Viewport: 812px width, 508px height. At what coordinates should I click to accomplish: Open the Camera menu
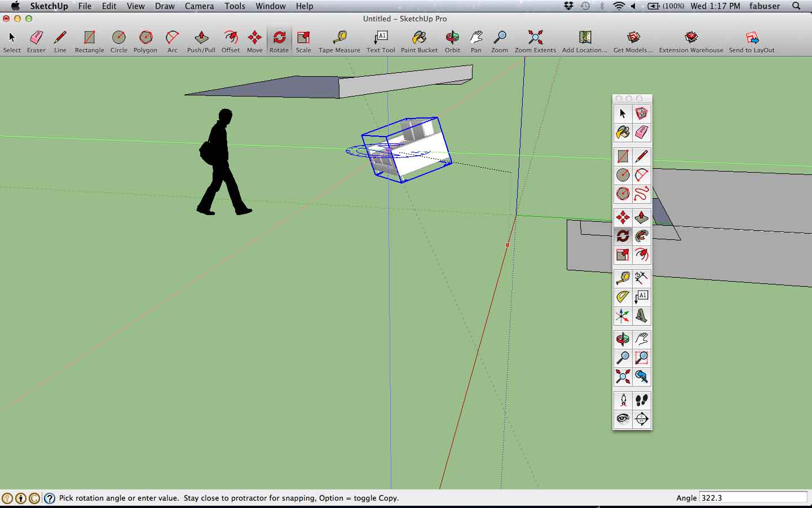(x=198, y=6)
